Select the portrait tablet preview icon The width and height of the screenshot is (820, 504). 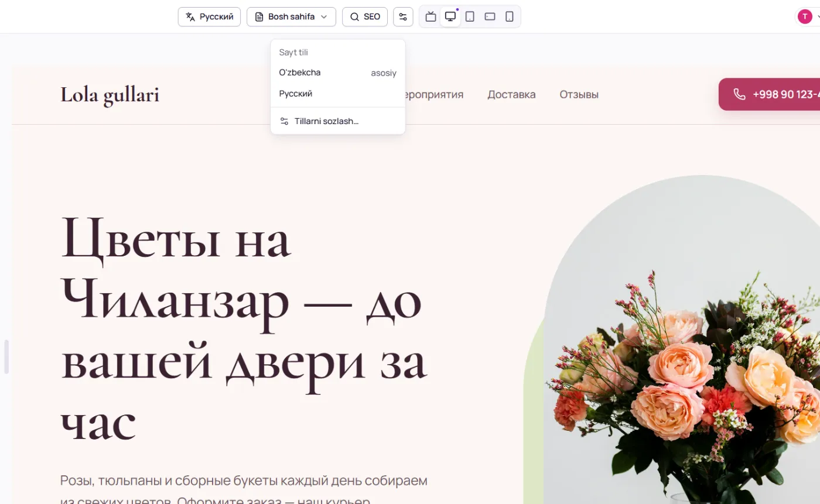click(470, 16)
